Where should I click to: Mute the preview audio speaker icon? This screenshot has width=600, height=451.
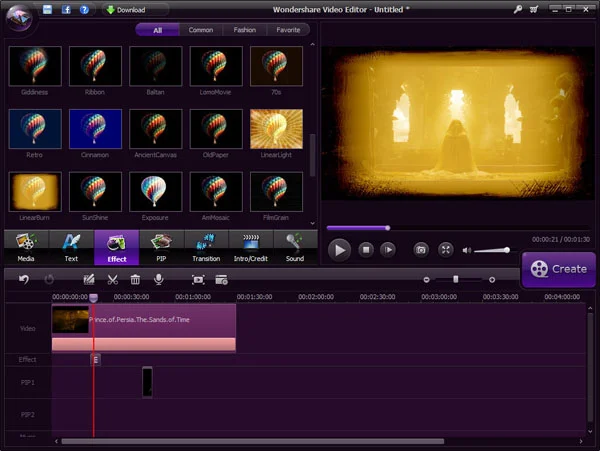pos(467,250)
